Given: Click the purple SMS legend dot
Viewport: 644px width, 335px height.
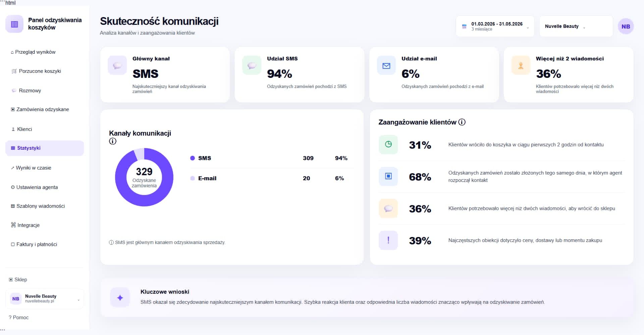Looking at the screenshot, I should tap(193, 158).
